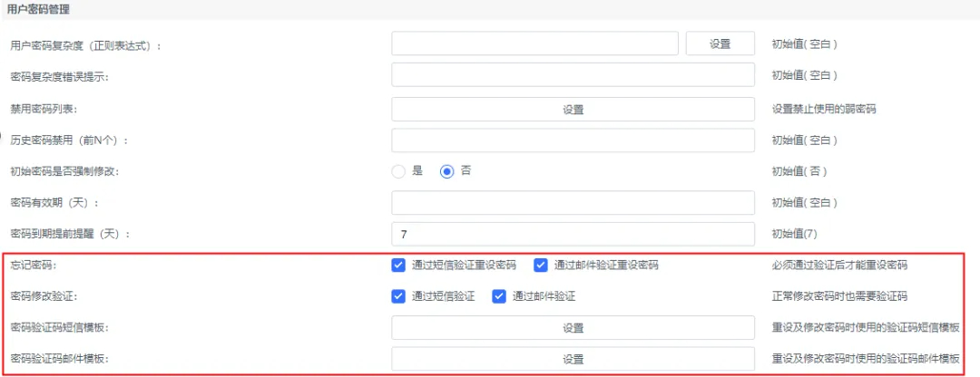Toggle 通过短信验证重设密码 checkbox
980x377 pixels.
[398, 265]
